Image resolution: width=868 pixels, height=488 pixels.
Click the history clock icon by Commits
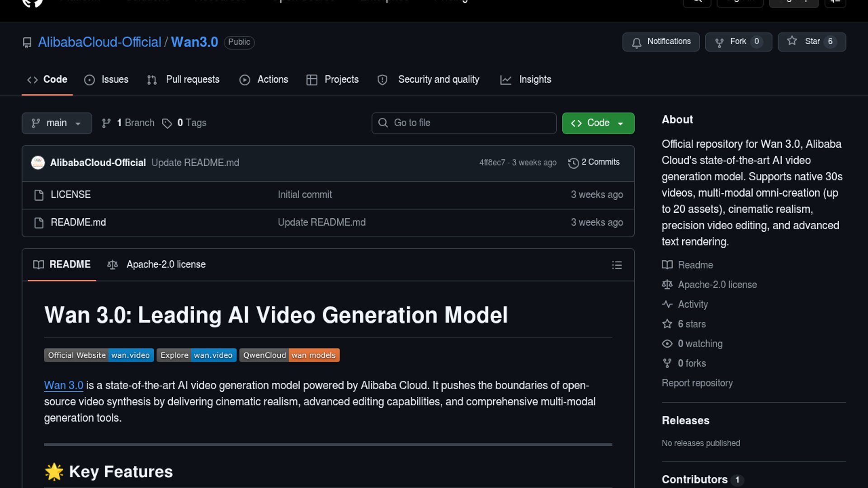pyautogui.click(x=573, y=163)
